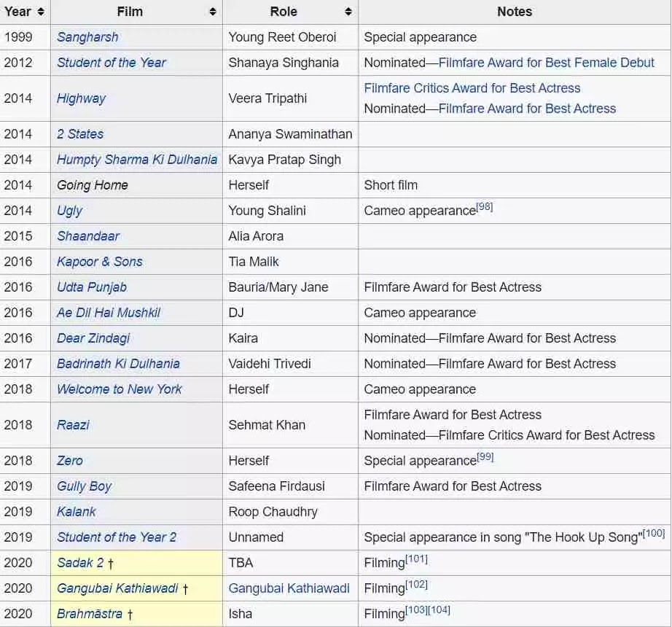Select the 'Kavya Pratap Singh' role cell
The image size is (672, 627).
[x=290, y=160]
